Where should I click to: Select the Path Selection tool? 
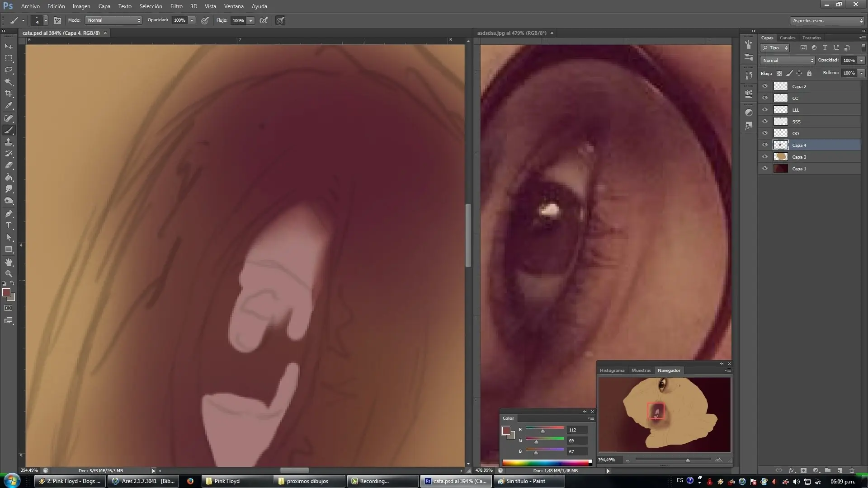coord(9,237)
